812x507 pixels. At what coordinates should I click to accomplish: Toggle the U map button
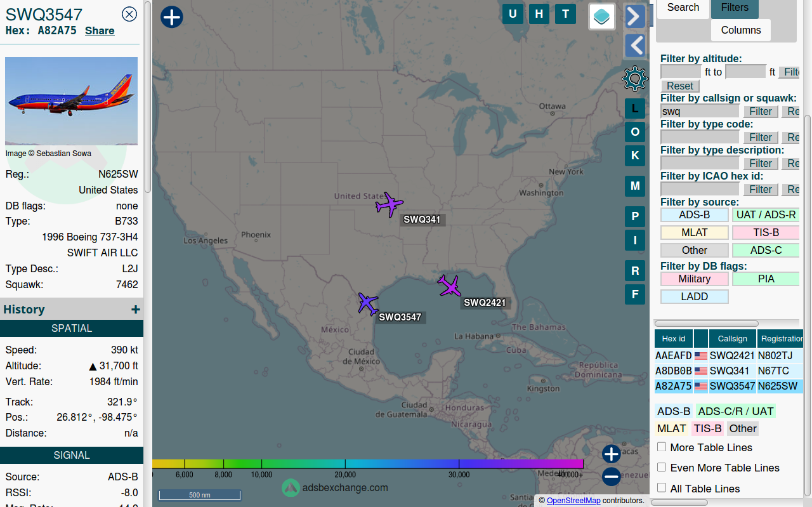tap(513, 14)
